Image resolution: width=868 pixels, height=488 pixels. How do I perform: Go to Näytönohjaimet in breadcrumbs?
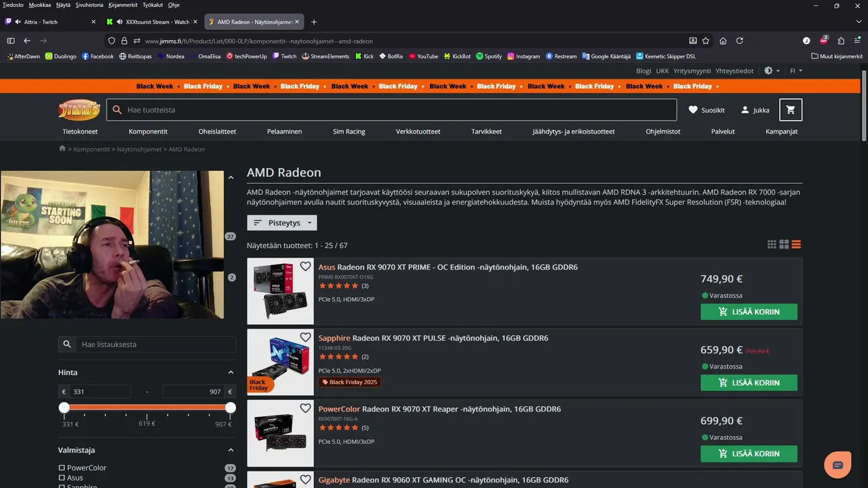click(139, 149)
